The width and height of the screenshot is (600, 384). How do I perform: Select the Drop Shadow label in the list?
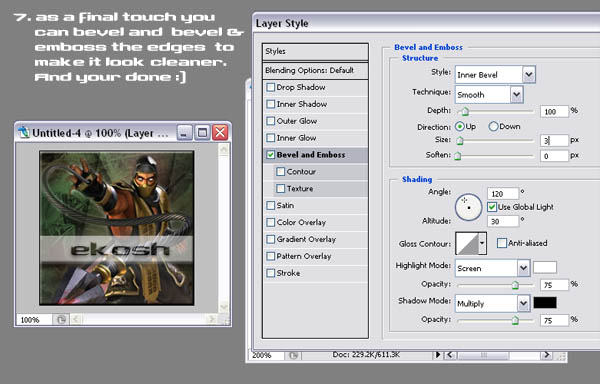click(x=301, y=87)
